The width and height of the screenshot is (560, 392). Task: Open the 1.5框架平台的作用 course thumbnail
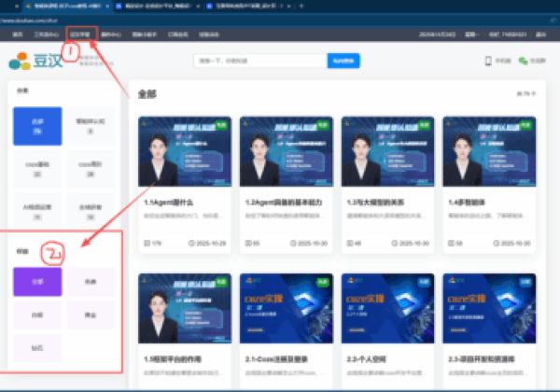click(x=185, y=308)
